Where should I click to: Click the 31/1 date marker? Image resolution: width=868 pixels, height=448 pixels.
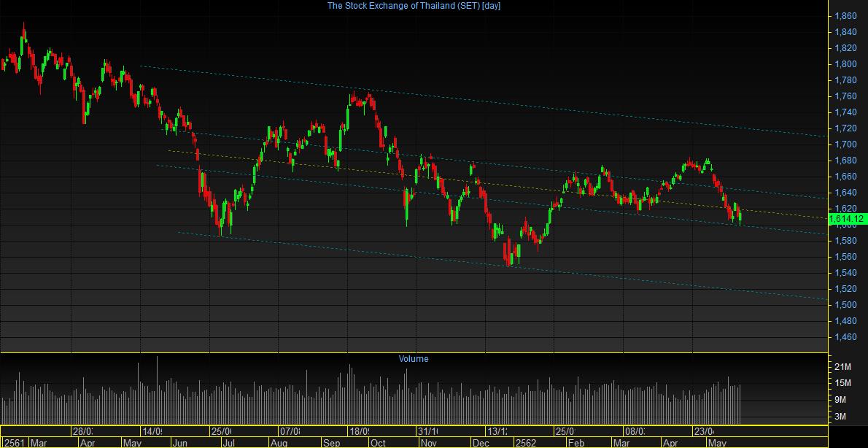428,430
